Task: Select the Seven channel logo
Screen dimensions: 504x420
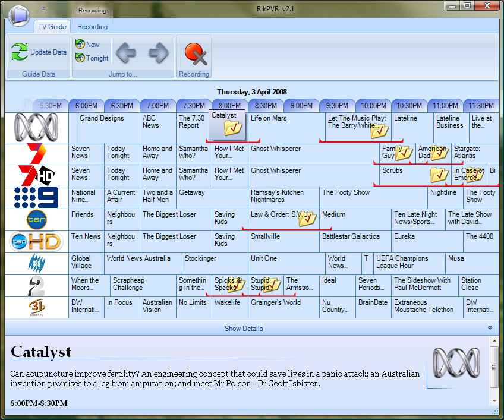Action: coord(36,154)
